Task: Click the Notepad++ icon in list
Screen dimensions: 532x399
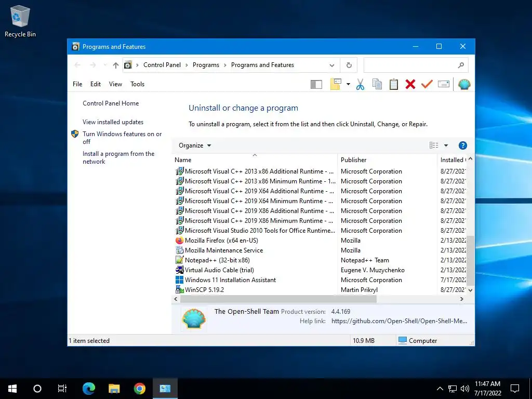Action: 179,260
